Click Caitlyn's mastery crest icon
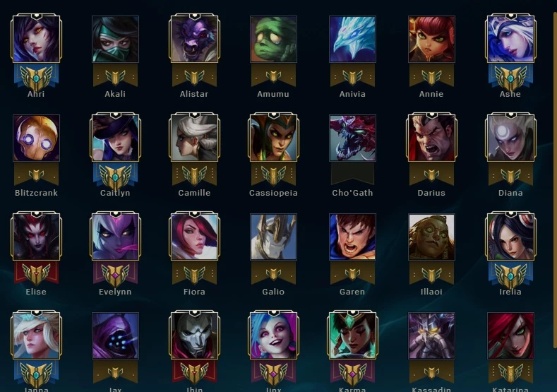The height and width of the screenshot is (392, 557). point(115,177)
